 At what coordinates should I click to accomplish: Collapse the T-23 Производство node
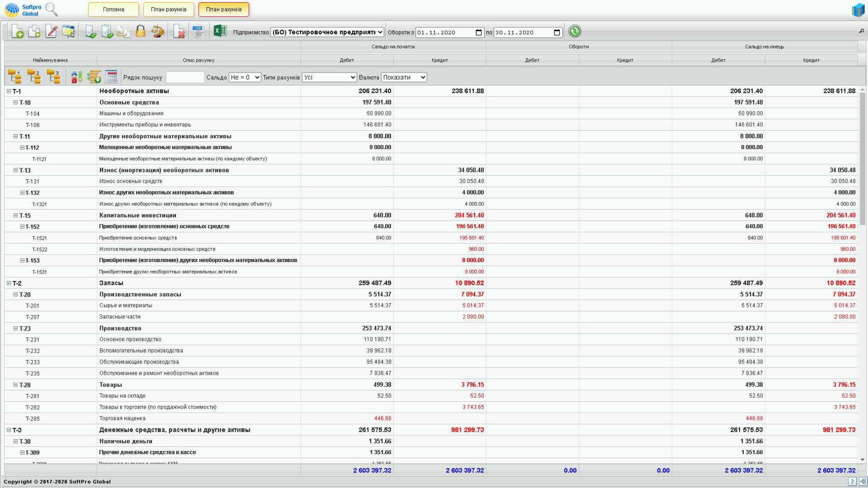(16, 329)
